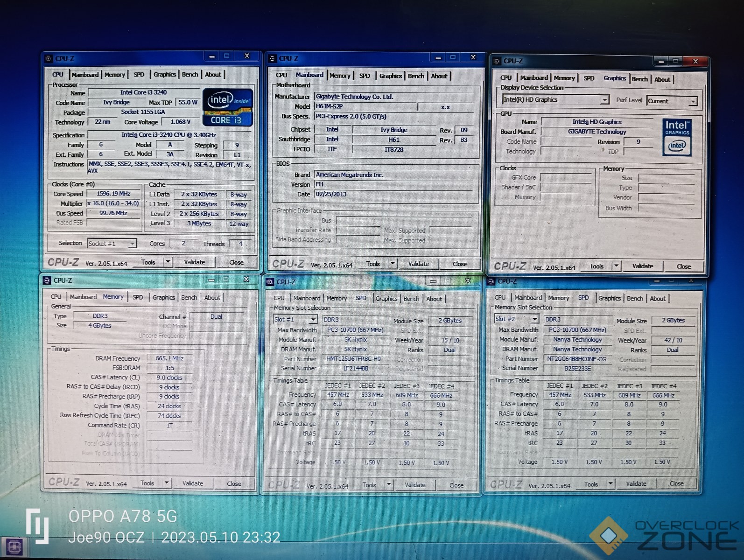Click title bar icon of Display Device window
The image size is (744, 560).
(497, 61)
